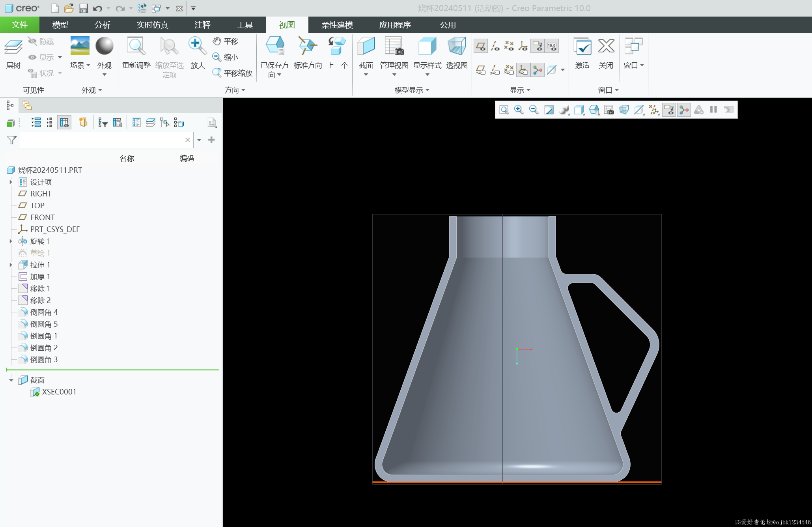Toggle coordinate system display in ribbon

(x=523, y=46)
